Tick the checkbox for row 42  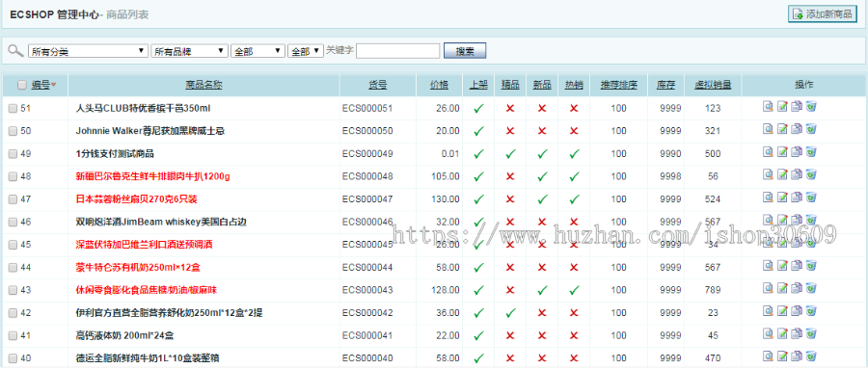click(13, 312)
